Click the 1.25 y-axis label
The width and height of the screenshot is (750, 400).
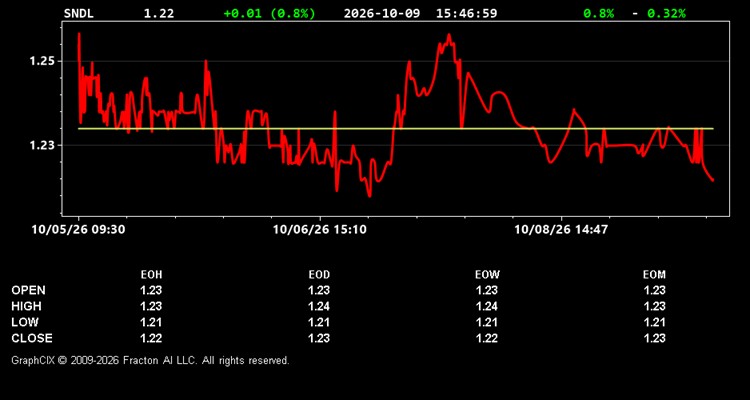point(43,61)
